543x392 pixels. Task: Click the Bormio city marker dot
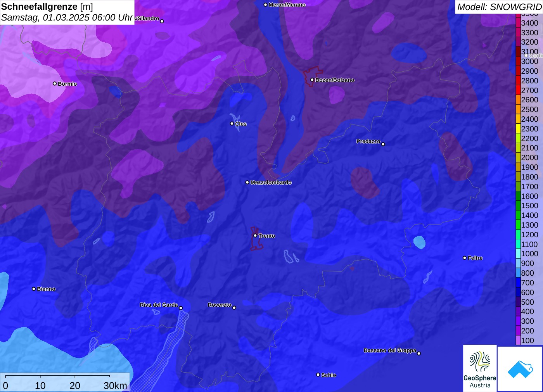55,83
